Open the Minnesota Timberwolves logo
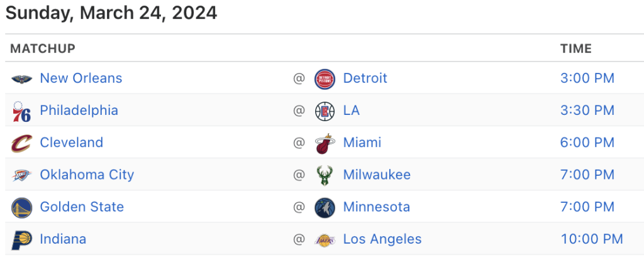 coord(325,208)
